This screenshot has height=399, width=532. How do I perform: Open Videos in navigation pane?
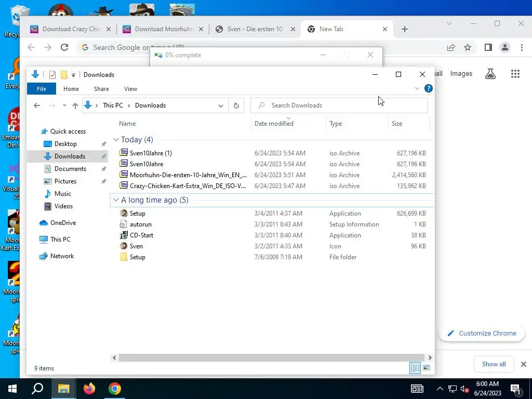pyautogui.click(x=63, y=206)
